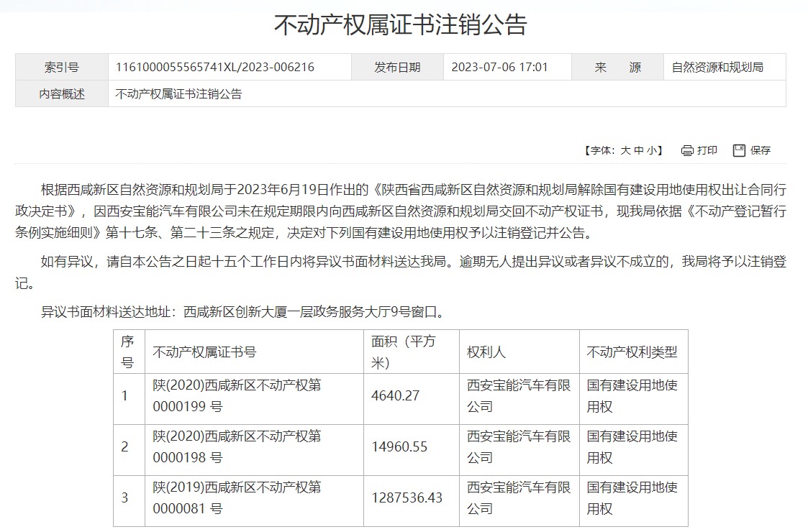808x532 pixels.
Task: Click the 来源 label cell
Action: tap(617, 67)
